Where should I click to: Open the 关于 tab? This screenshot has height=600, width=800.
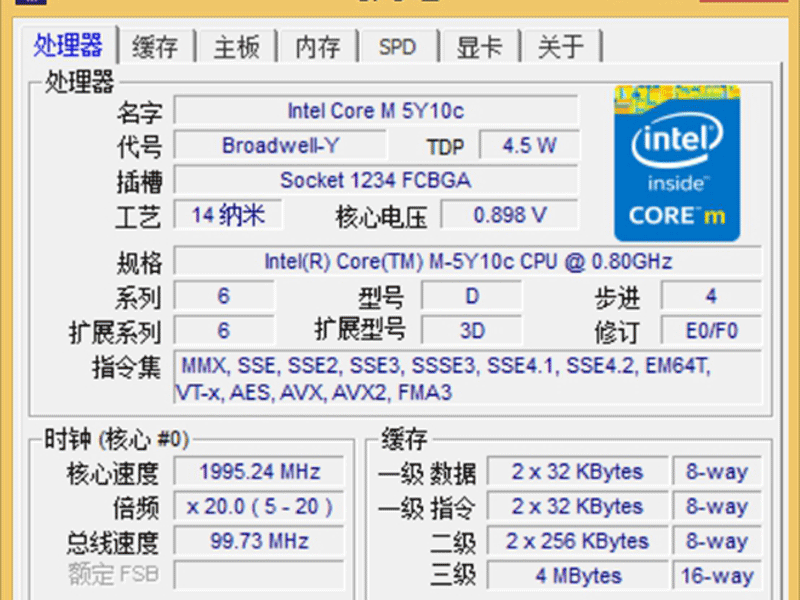pyautogui.click(x=561, y=47)
